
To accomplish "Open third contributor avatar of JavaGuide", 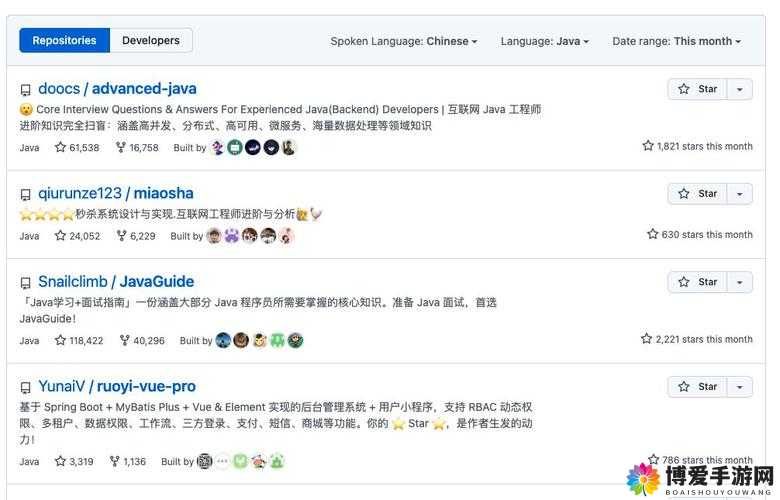I will coord(259,340).
